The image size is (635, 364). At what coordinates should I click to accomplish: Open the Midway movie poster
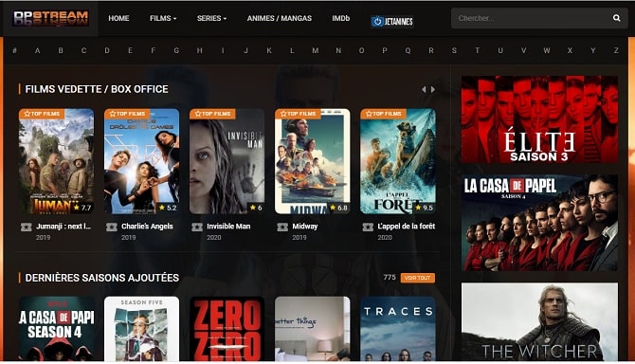tap(313, 161)
